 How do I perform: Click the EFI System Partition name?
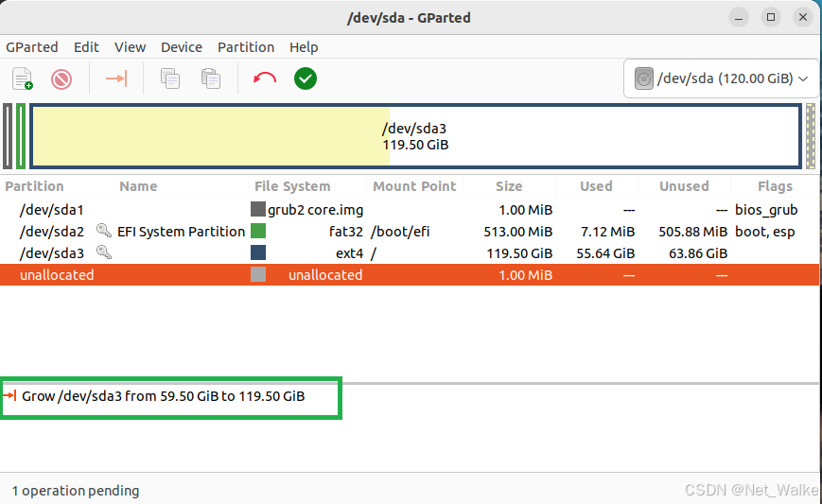[182, 232]
